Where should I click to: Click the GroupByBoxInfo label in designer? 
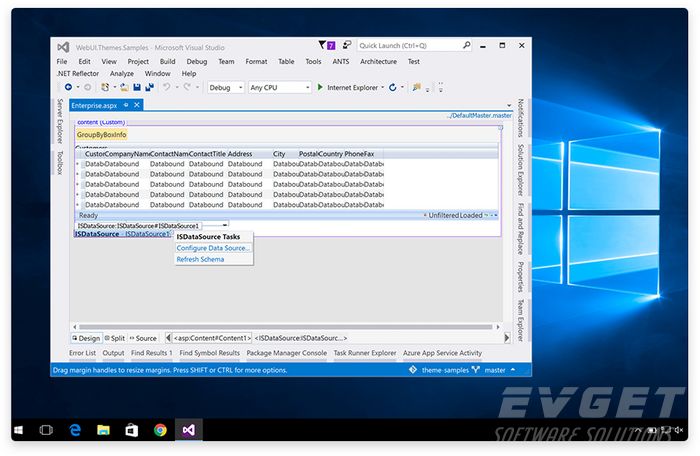(x=101, y=134)
